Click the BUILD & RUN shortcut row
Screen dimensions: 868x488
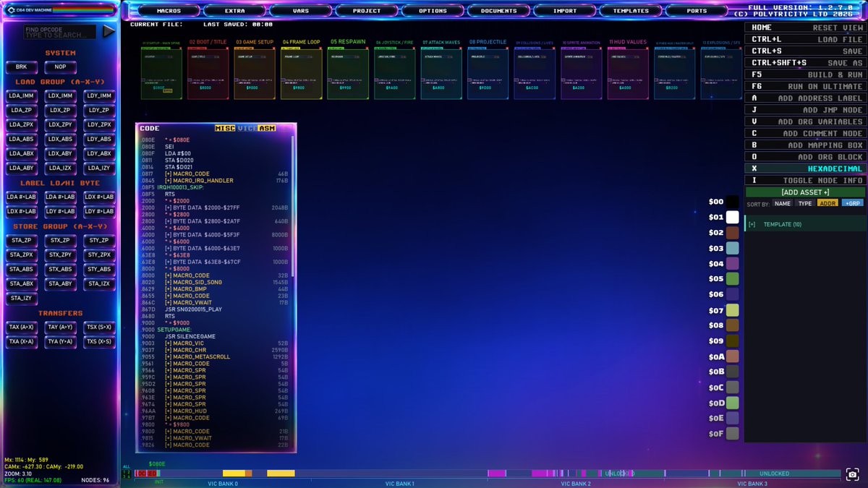[805, 74]
